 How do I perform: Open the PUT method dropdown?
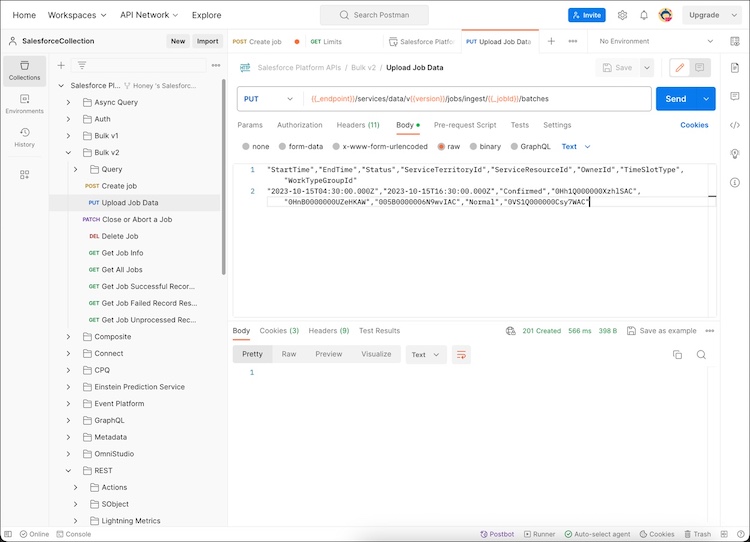(269, 99)
